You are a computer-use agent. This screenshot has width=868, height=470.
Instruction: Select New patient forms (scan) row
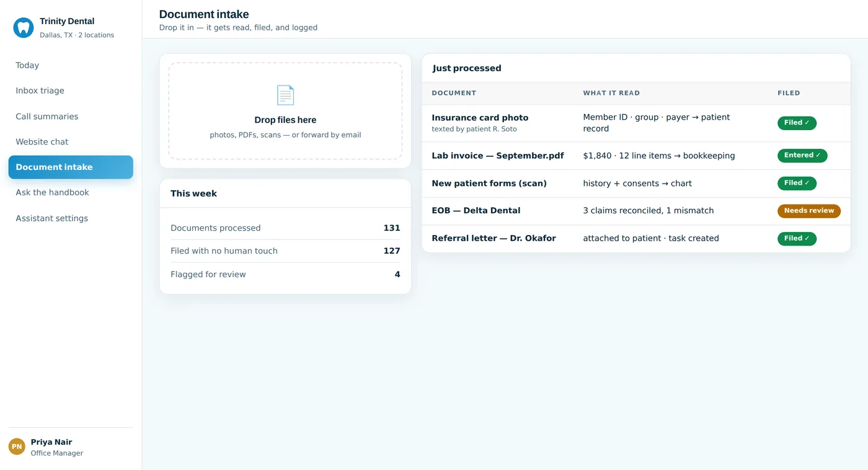(x=636, y=184)
